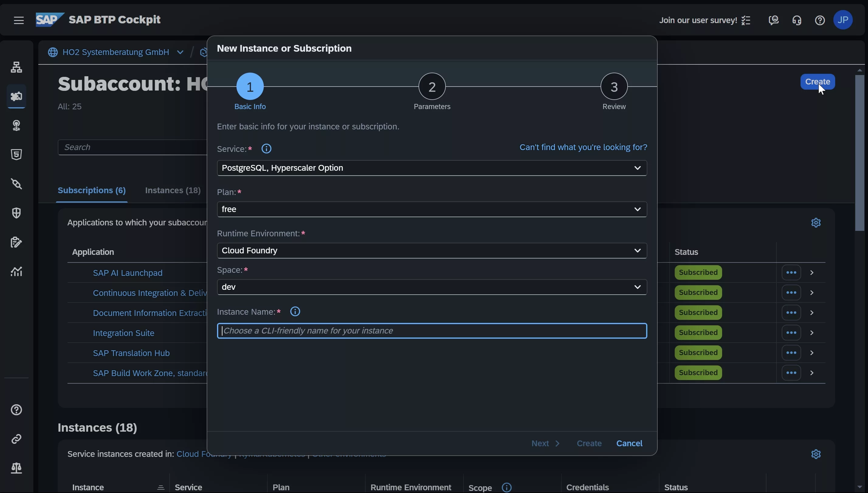Open HO2 Systemberatung GmbH breadcrumb link
This screenshot has height=493, width=868.
(x=116, y=52)
